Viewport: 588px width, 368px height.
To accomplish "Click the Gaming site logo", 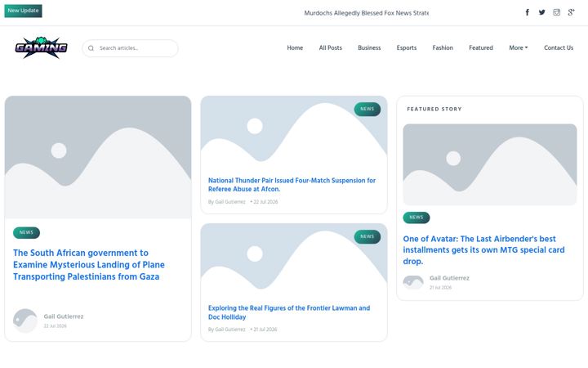I will 42,47.
